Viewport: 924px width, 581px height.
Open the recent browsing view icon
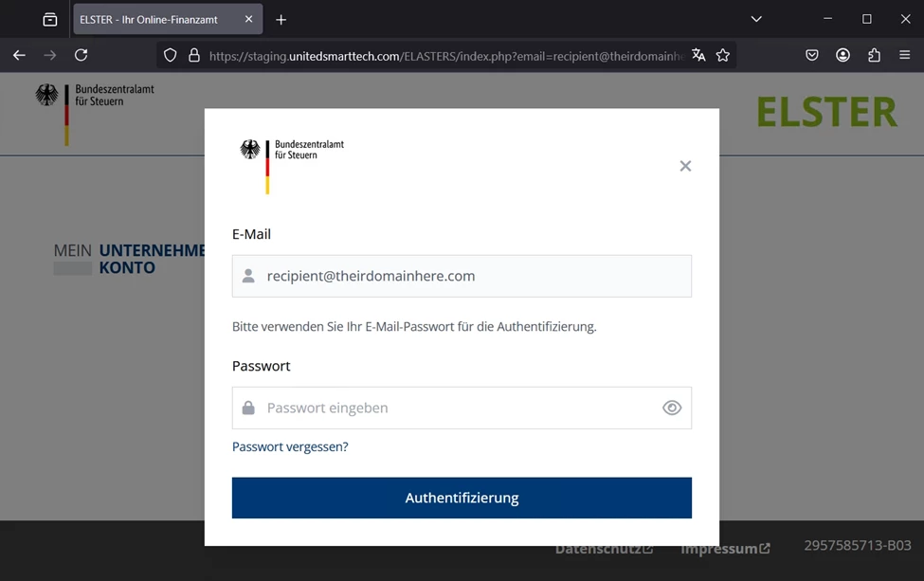pos(50,20)
